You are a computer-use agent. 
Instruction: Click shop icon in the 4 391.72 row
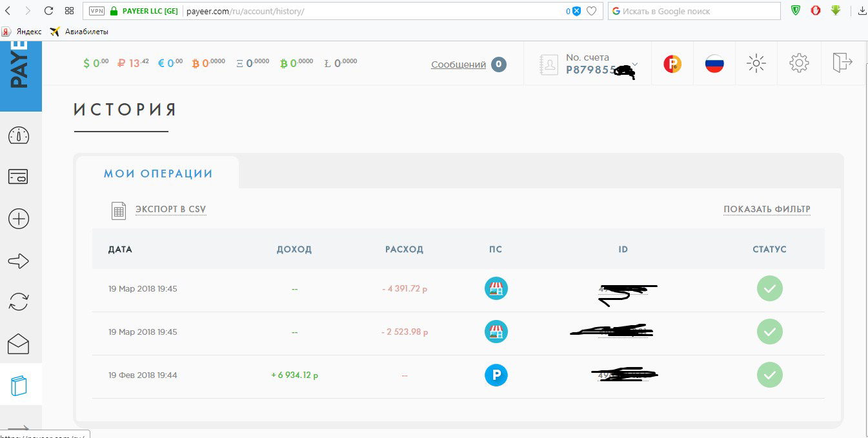coord(496,288)
